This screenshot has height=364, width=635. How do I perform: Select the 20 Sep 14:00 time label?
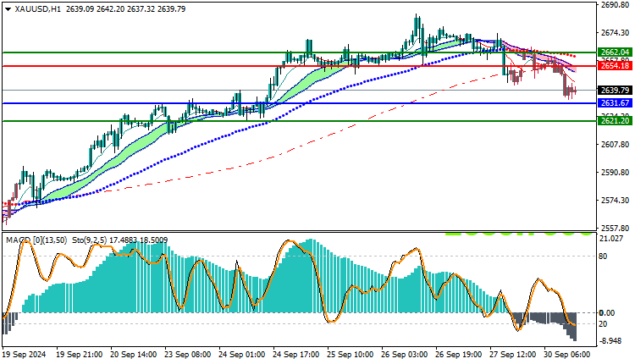[x=133, y=355]
